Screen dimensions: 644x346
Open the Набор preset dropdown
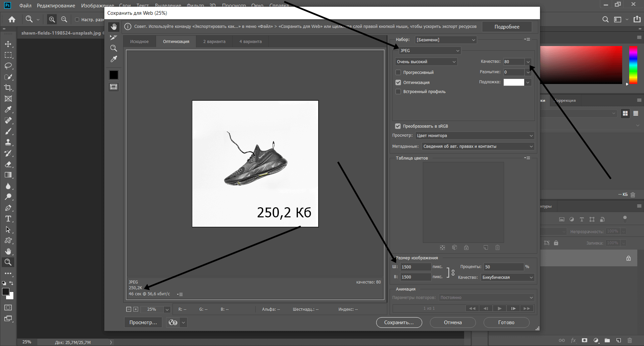[x=446, y=40]
